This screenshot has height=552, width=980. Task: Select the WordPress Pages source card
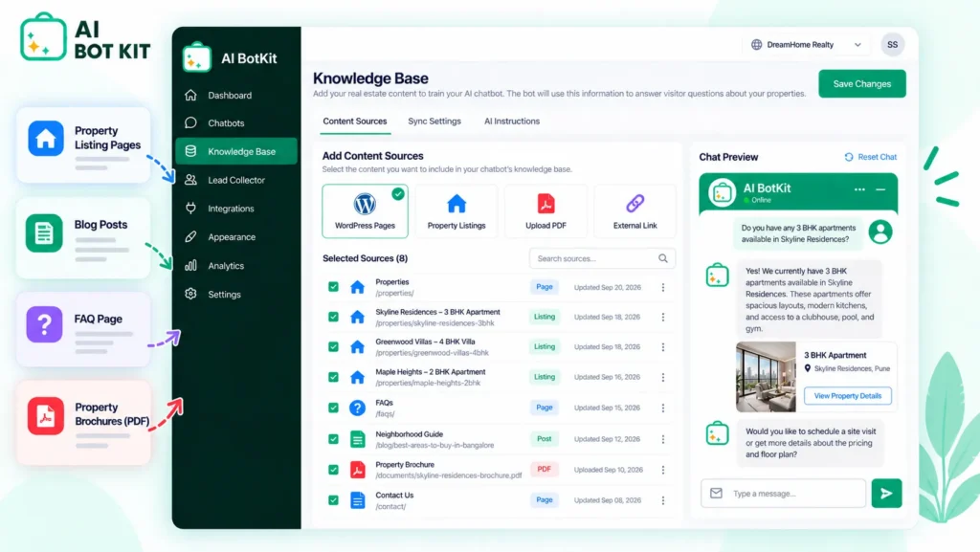tap(365, 211)
